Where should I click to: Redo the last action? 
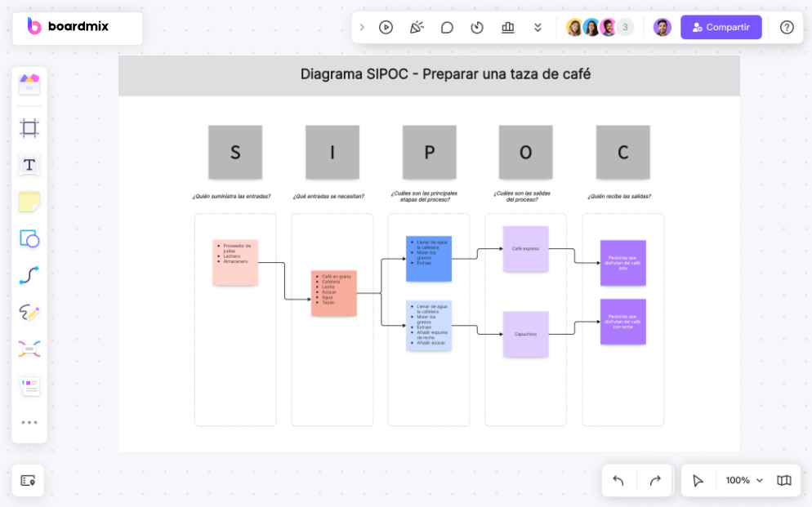coord(655,481)
